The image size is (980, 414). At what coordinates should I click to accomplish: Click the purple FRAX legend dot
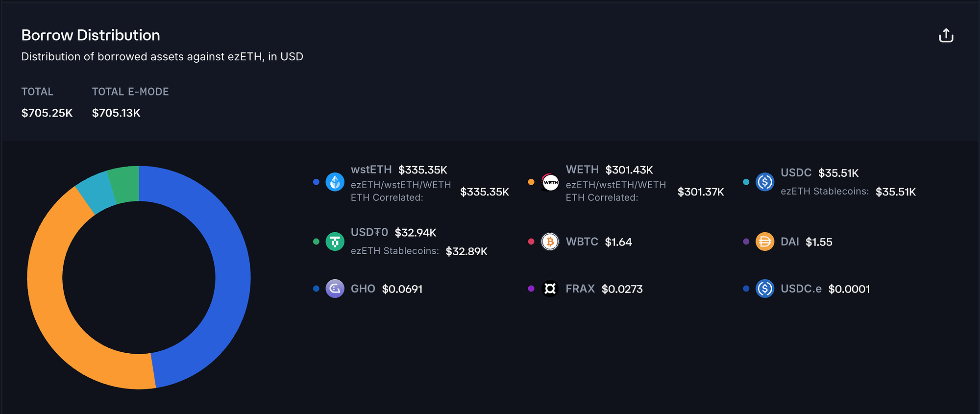(531, 289)
